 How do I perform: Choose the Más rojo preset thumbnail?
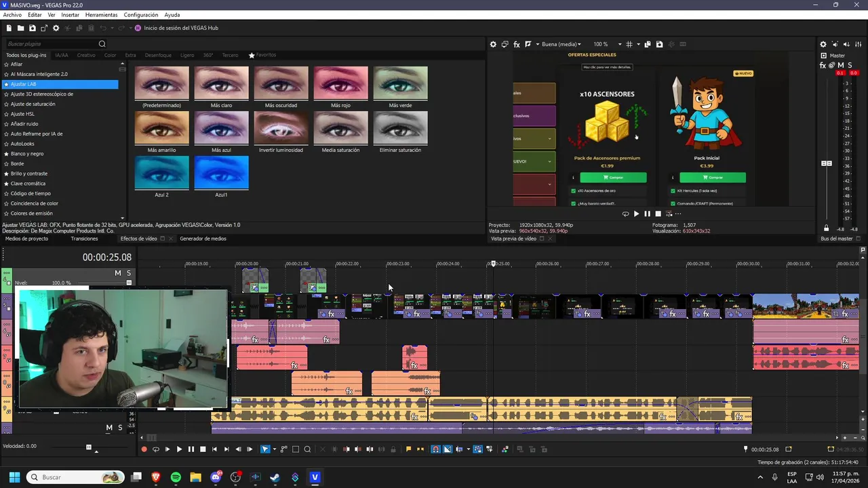coord(340,83)
